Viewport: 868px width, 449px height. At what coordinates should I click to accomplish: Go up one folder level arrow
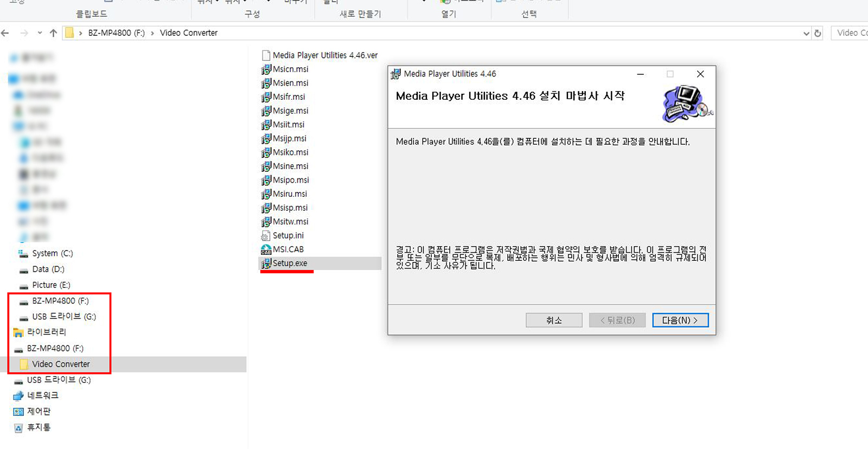tap(53, 33)
